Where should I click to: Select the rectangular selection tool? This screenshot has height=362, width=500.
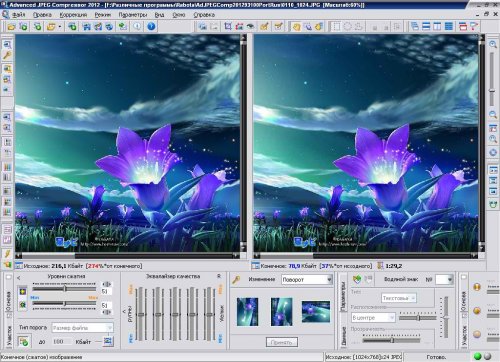(336, 26)
